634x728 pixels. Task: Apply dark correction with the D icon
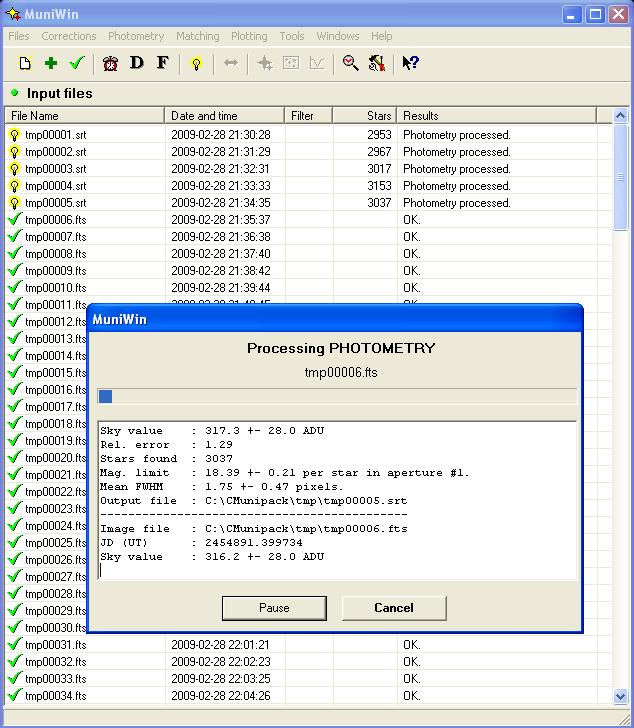tap(137, 63)
